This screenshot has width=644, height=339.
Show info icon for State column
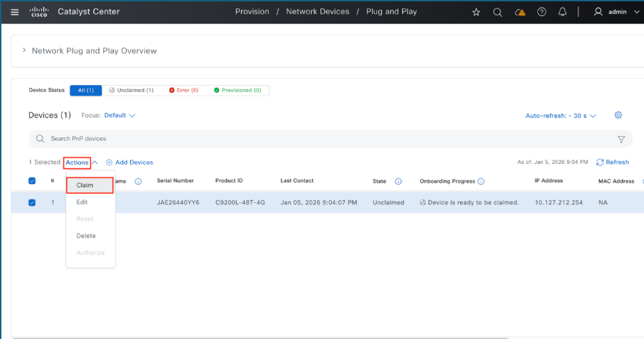(398, 181)
